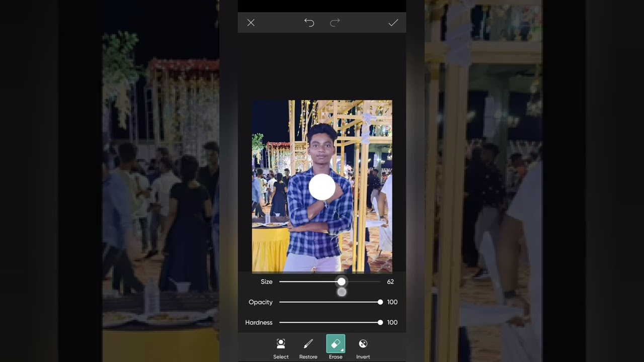Click the Hardness value 100

pyautogui.click(x=392, y=322)
